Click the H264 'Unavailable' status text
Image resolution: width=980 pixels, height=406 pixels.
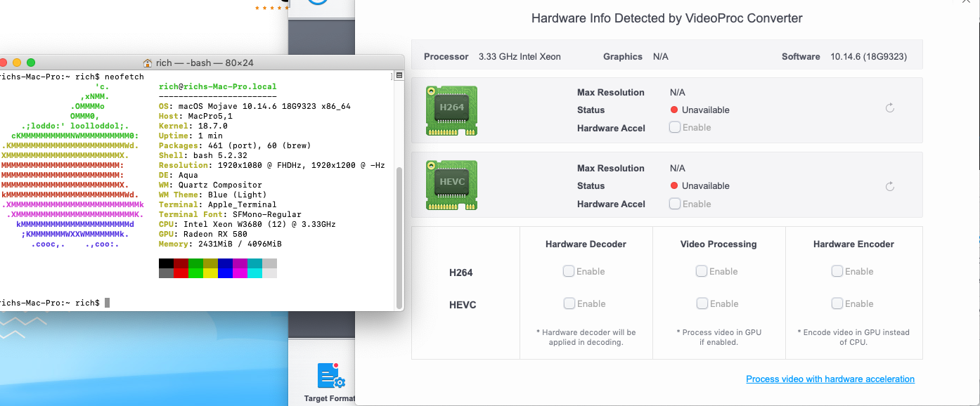[706, 110]
